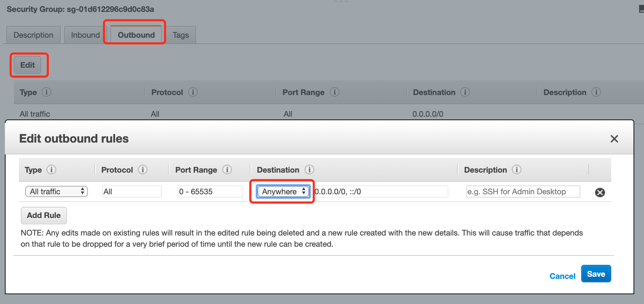Open the Tags tab
Screen dimensions: 644x304
pyautogui.click(x=181, y=35)
